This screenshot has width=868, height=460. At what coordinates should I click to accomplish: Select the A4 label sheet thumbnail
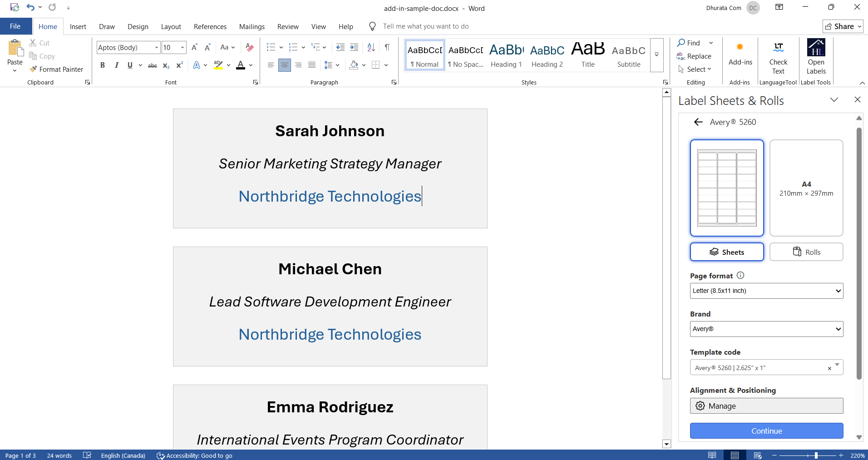pos(806,188)
